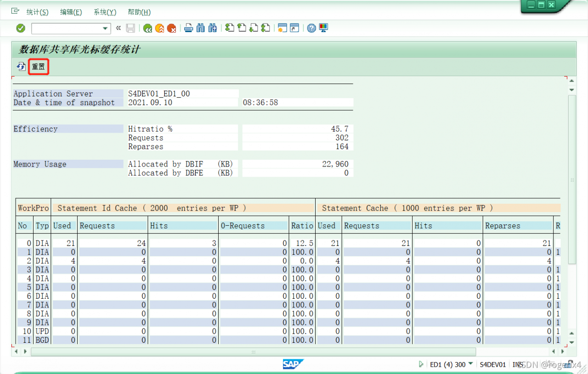Click the Help question mark icon

point(311,28)
